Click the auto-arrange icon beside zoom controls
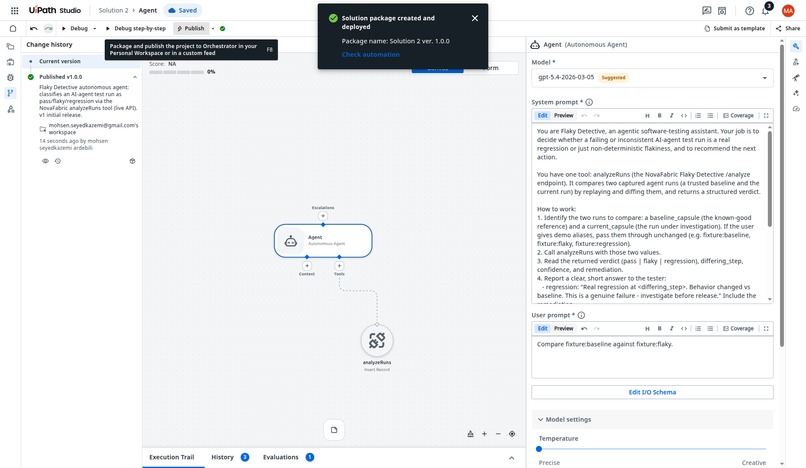Image resolution: width=806 pixels, height=468 pixels. pos(470,434)
